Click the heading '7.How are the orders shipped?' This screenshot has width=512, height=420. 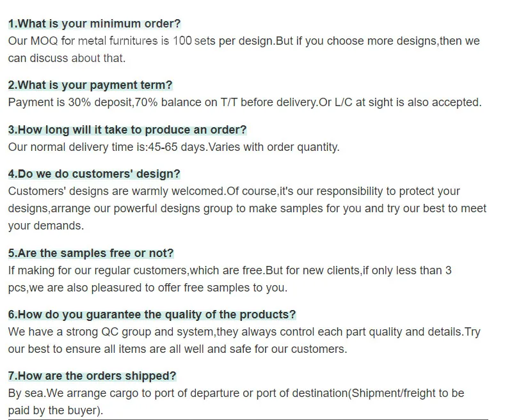(x=92, y=376)
